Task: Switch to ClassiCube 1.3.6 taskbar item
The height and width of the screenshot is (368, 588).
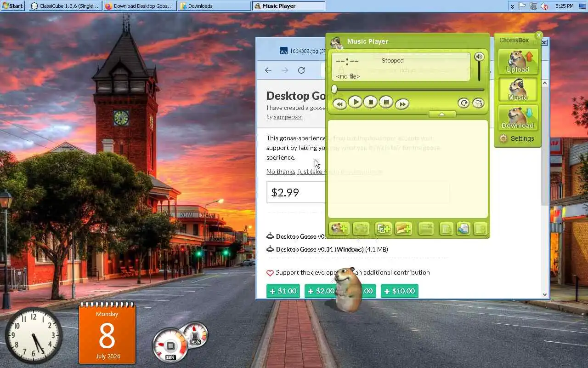Action: point(65,6)
